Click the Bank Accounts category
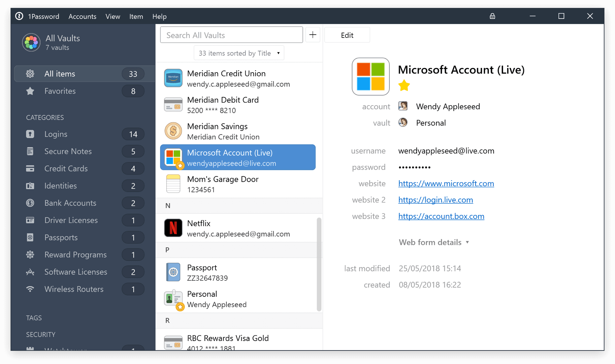615x364 pixels. [x=70, y=203]
